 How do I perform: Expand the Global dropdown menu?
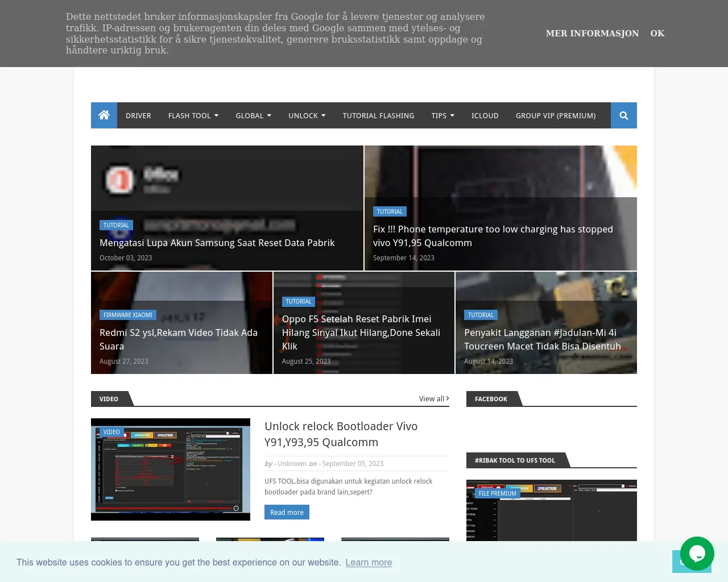(253, 115)
